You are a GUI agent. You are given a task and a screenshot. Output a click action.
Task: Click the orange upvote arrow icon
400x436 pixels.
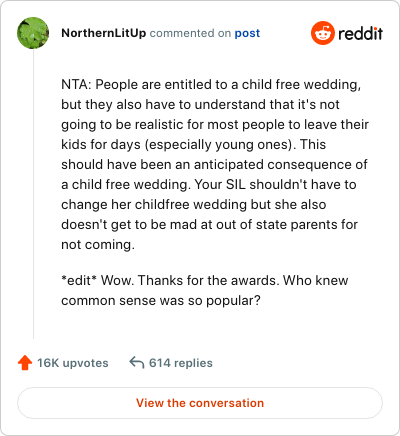[x=25, y=363]
